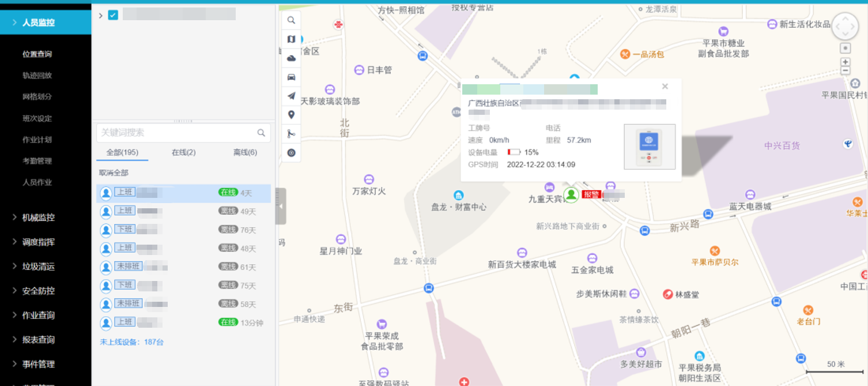Open 轨迹回放 in the sidebar

pyautogui.click(x=37, y=76)
